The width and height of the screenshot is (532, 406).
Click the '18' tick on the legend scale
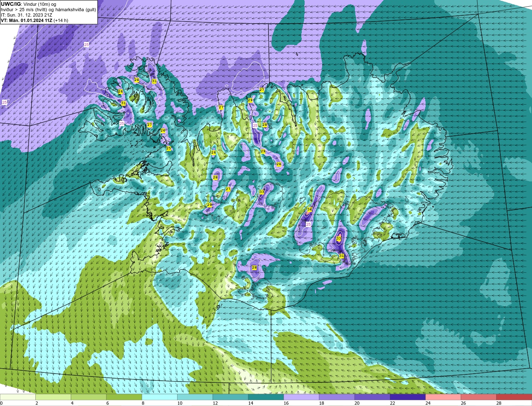click(x=321, y=403)
